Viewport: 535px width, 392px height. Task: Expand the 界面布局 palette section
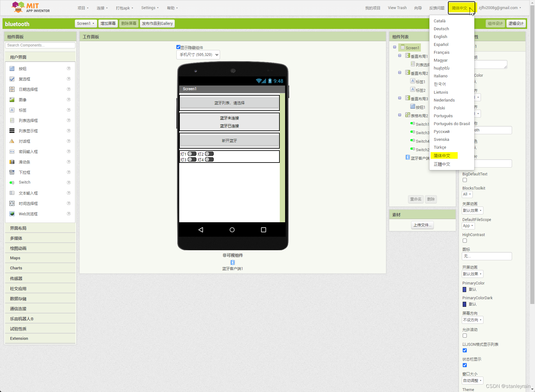pos(40,228)
